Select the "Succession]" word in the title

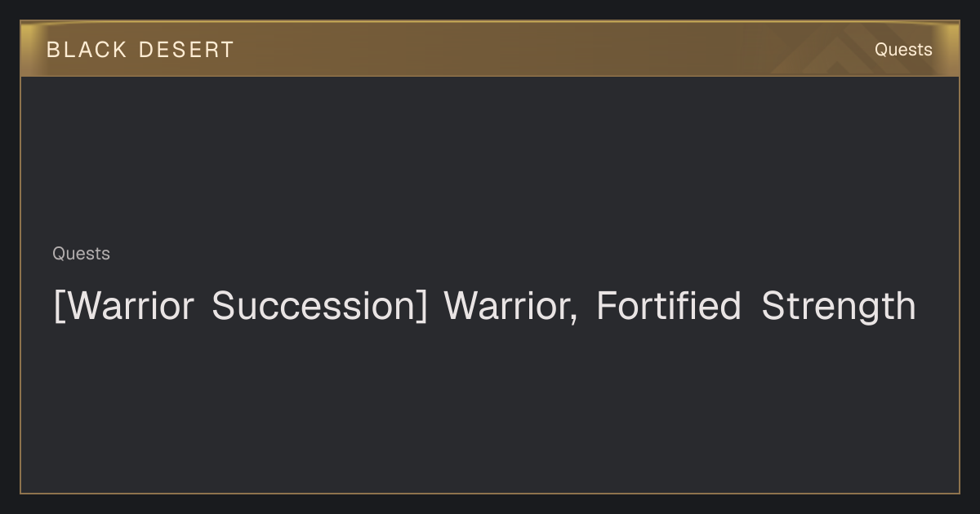(319, 307)
